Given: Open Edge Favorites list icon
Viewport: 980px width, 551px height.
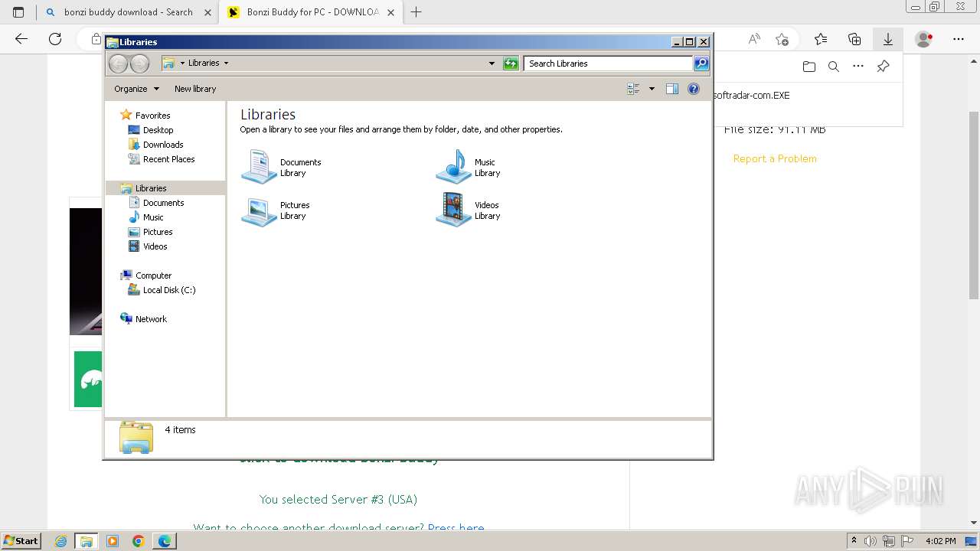Looking at the screenshot, I should [x=821, y=39].
